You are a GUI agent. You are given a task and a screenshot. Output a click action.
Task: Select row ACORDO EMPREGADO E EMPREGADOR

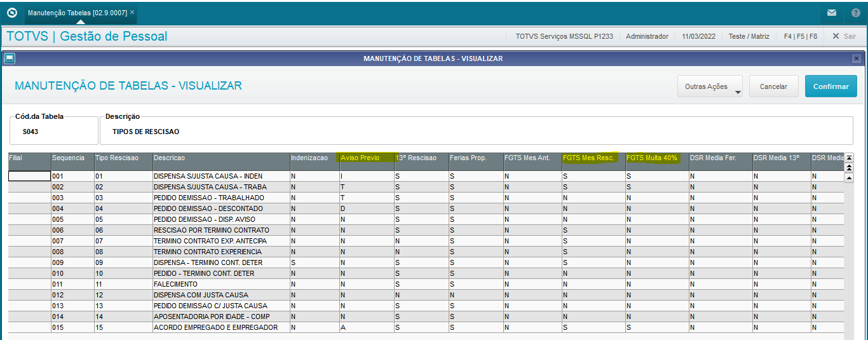pos(426,327)
